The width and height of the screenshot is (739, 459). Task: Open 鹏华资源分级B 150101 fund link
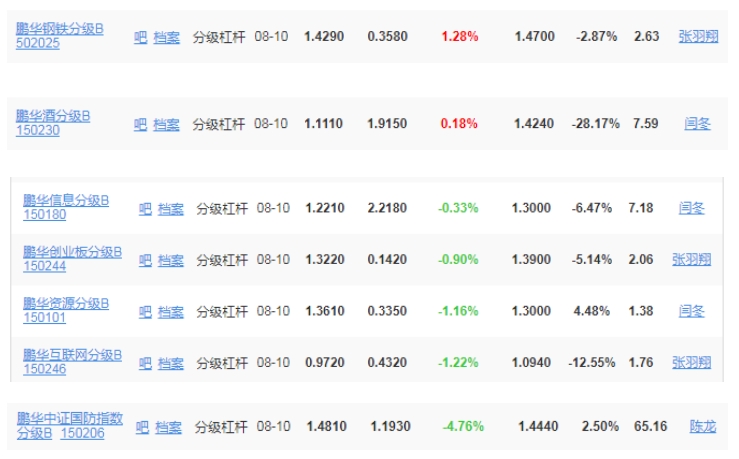pyautogui.click(x=66, y=310)
